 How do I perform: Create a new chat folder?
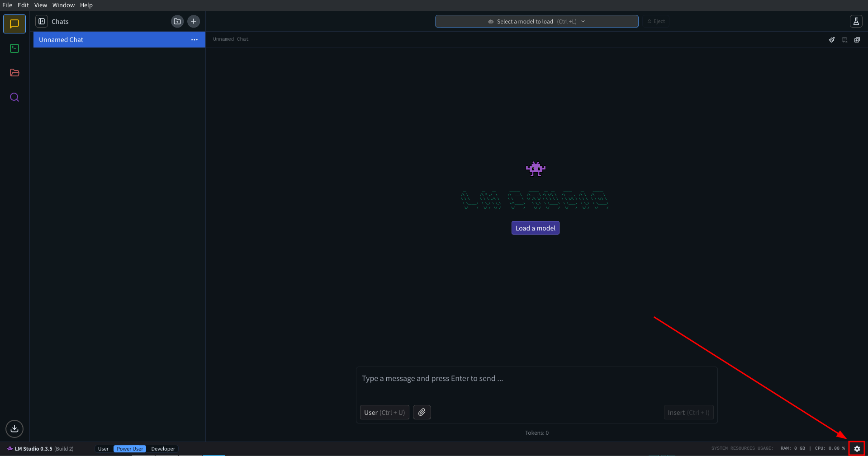click(177, 21)
